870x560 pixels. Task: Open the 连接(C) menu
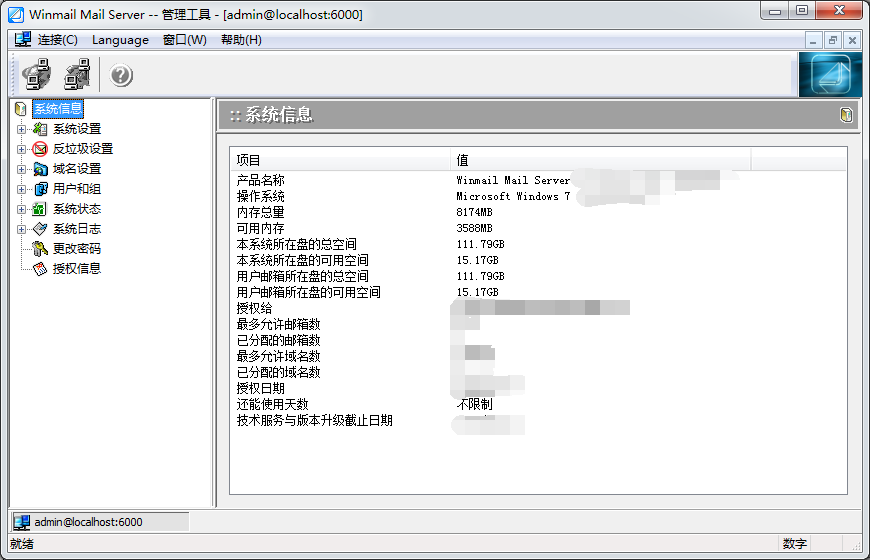[x=57, y=40]
